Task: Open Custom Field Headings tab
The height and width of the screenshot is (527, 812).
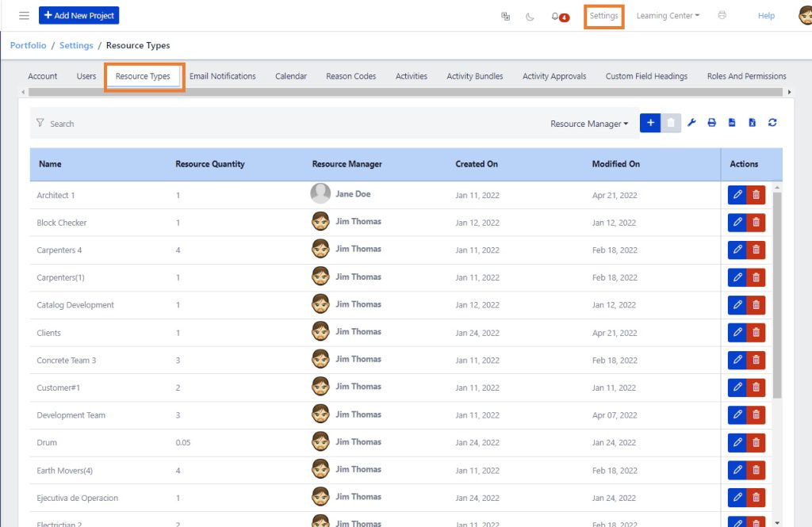Action: pyautogui.click(x=646, y=76)
